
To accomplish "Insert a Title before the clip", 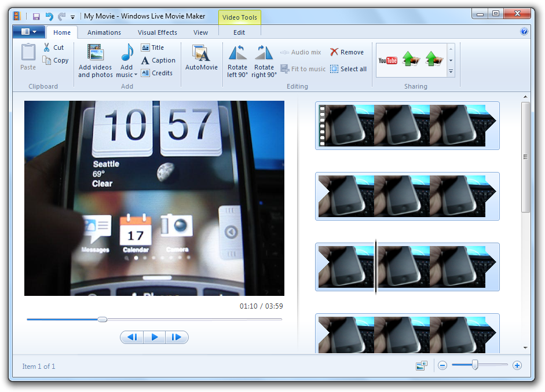I will pyautogui.click(x=152, y=47).
